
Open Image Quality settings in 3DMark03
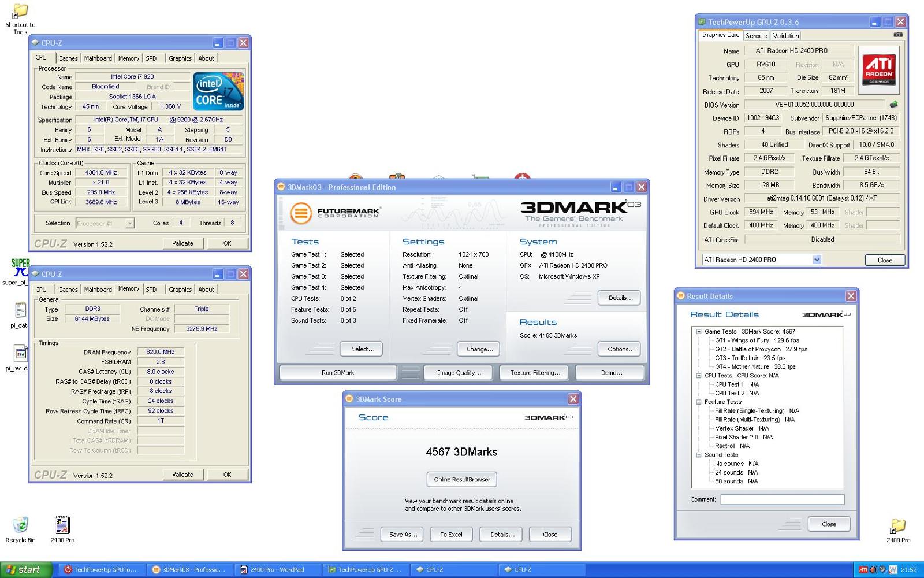(459, 373)
